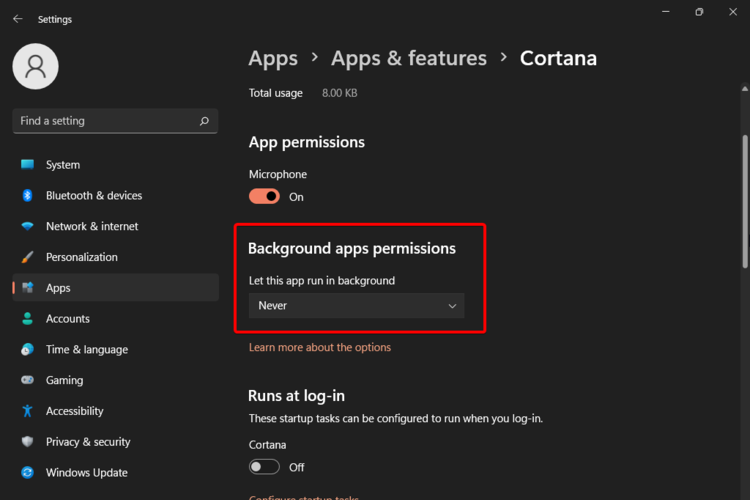The height and width of the screenshot is (500, 750).
Task: Enable Cortana run at log-in toggle
Action: click(x=264, y=467)
